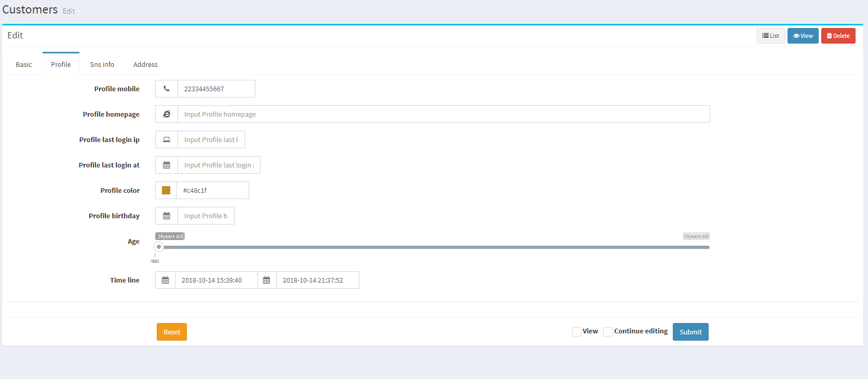This screenshot has width=868, height=379.
Task: Open the List view button
Action: (770, 36)
